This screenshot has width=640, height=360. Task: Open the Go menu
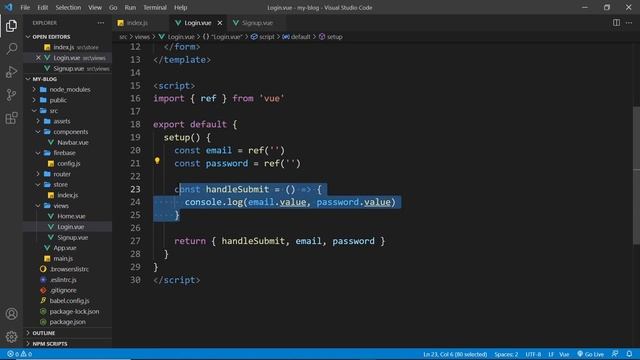(x=113, y=7)
